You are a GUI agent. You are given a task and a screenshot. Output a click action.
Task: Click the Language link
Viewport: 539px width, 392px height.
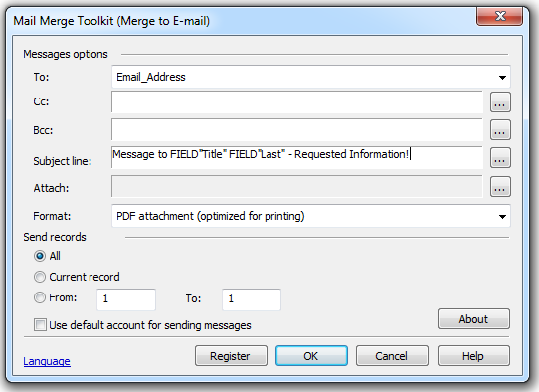(47, 361)
